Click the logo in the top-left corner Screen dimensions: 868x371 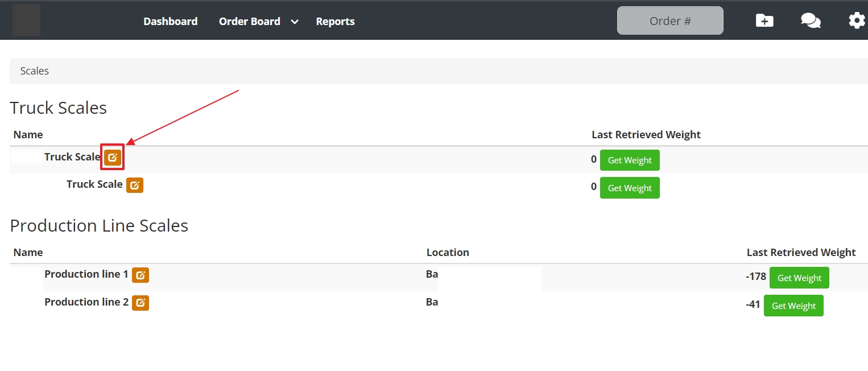point(27,20)
